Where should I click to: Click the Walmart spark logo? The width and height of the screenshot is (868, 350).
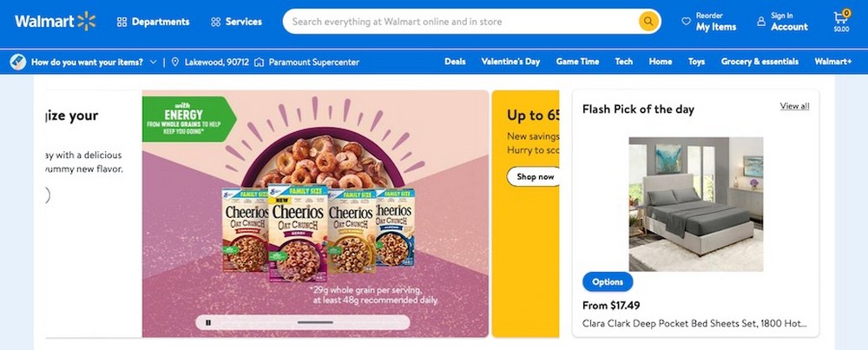[x=85, y=21]
